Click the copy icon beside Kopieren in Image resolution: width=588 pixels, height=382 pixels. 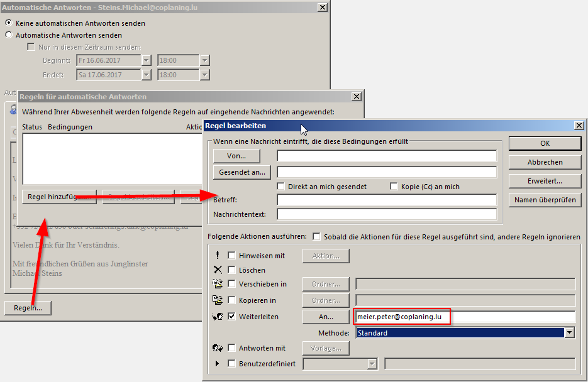(x=218, y=300)
